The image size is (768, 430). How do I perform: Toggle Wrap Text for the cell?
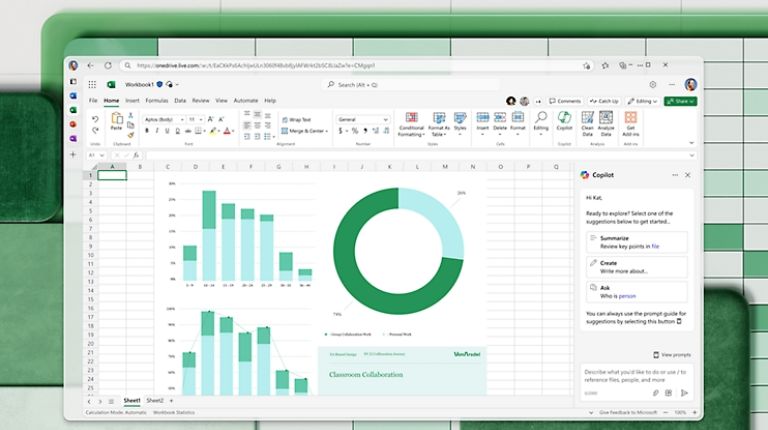pos(297,119)
